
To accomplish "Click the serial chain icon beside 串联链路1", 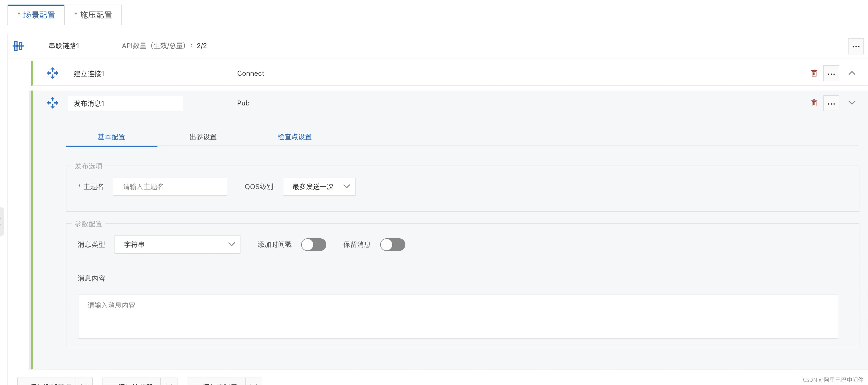I will coord(18,46).
